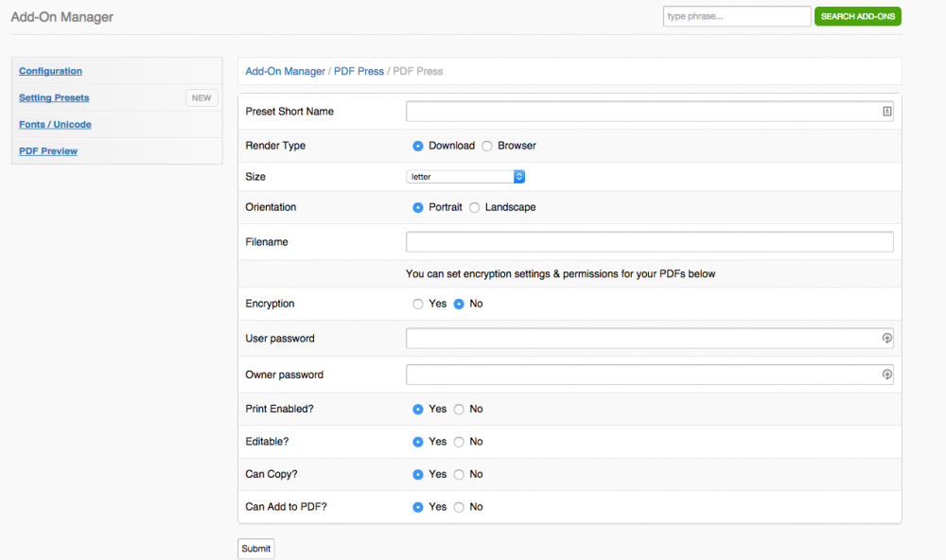The width and height of the screenshot is (946, 560).
Task: Open the Configuration sidebar item
Action: pos(50,71)
